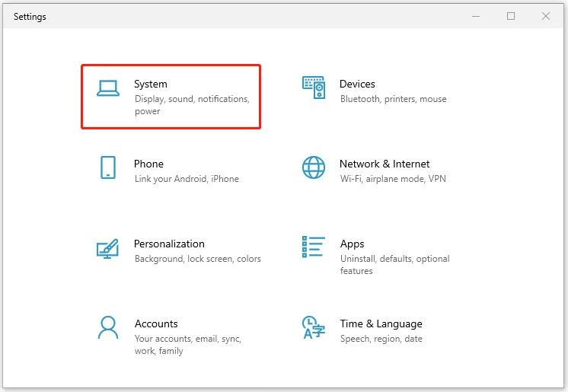Select the Personalization title

tap(169, 244)
